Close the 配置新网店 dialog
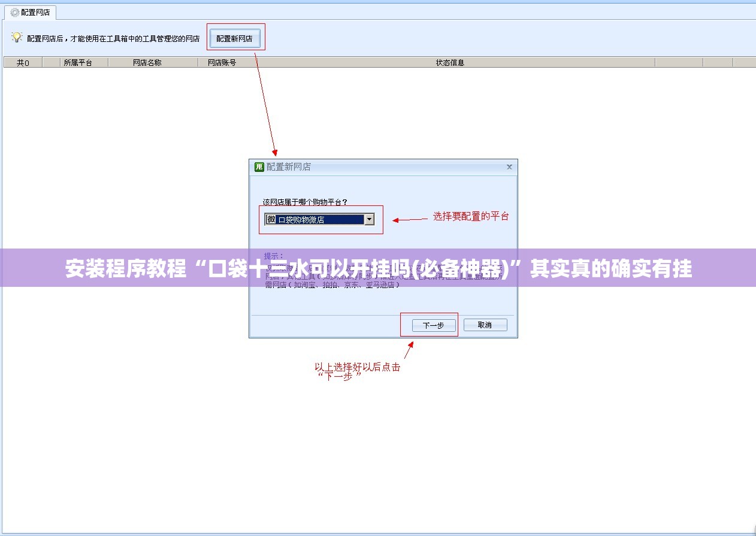This screenshot has height=536, width=756. coord(510,167)
